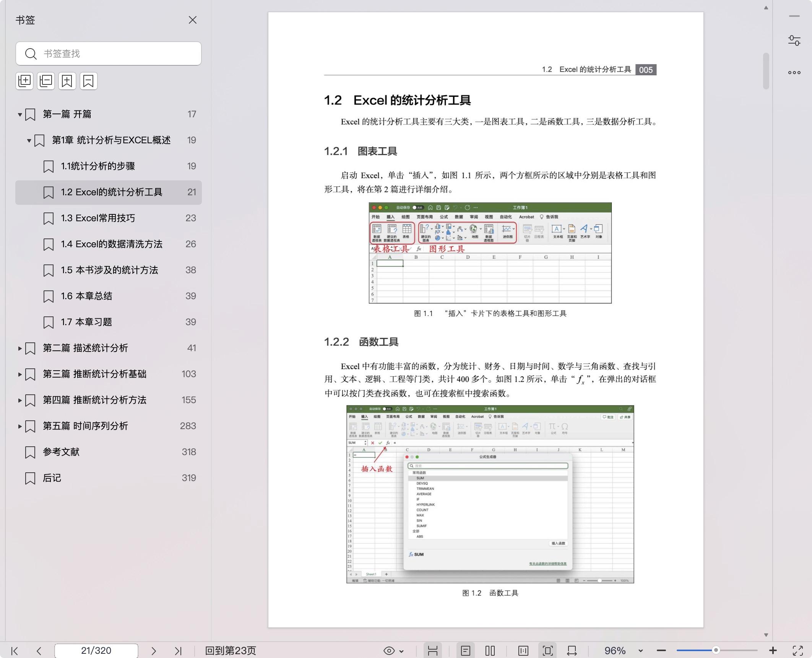The width and height of the screenshot is (812, 658).
Task: Expand all bookmarks icon
Action: (x=24, y=81)
